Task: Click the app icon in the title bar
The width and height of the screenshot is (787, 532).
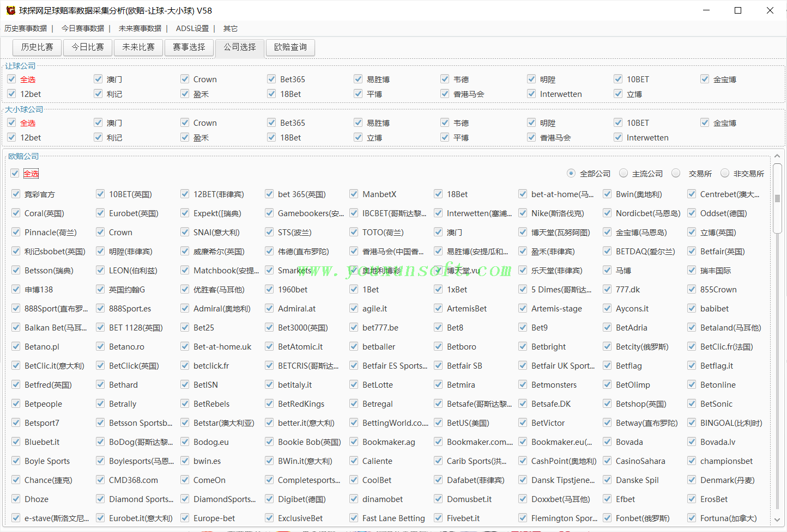Action: 10,10
